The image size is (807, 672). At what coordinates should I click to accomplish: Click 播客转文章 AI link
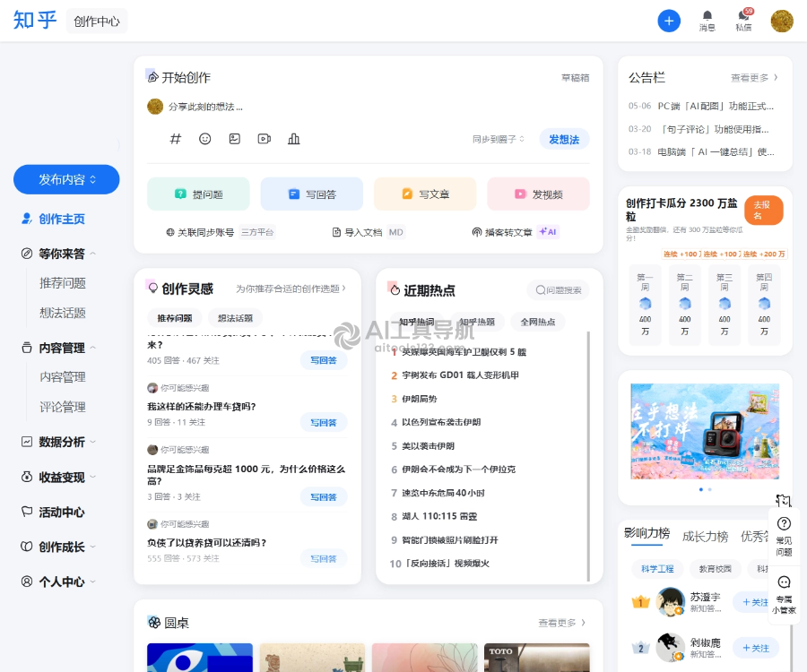(516, 232)
